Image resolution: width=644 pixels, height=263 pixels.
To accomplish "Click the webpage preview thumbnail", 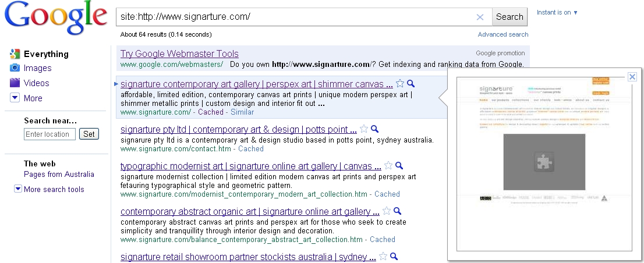I will coord(544,164).
